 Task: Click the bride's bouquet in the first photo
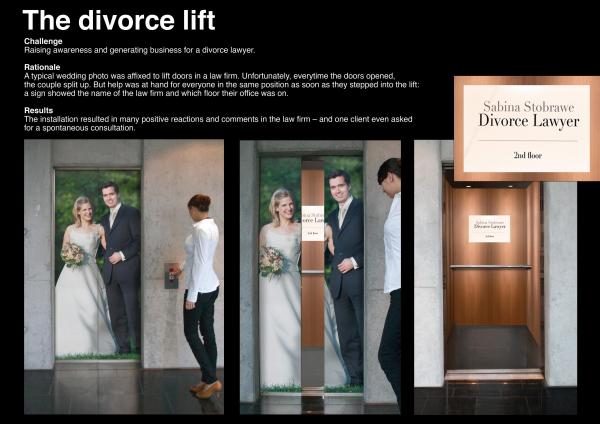pos(73,255)
